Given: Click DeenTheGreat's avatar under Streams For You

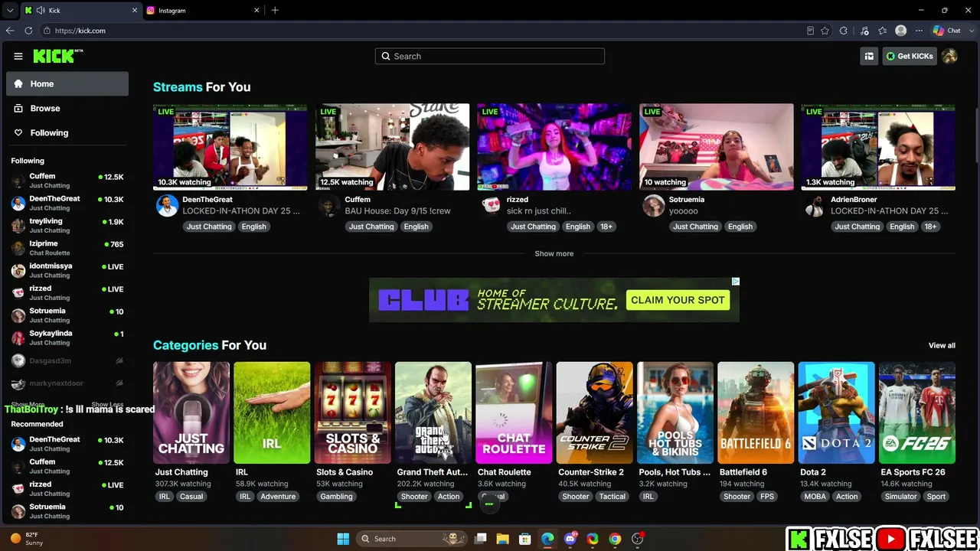Looking at the screenshot, I should [167, 206].
